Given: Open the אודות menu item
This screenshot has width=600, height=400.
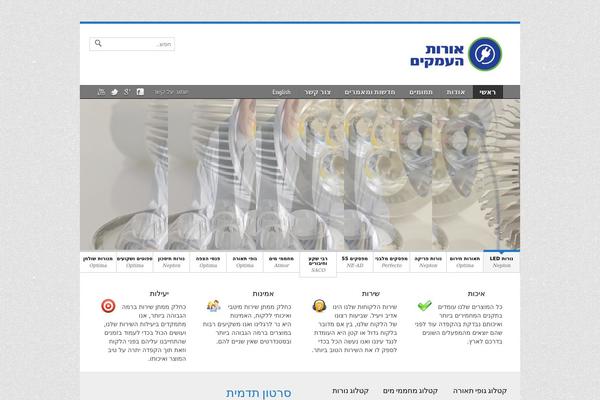Looking at the screenshot, I should tap(455, 92).
